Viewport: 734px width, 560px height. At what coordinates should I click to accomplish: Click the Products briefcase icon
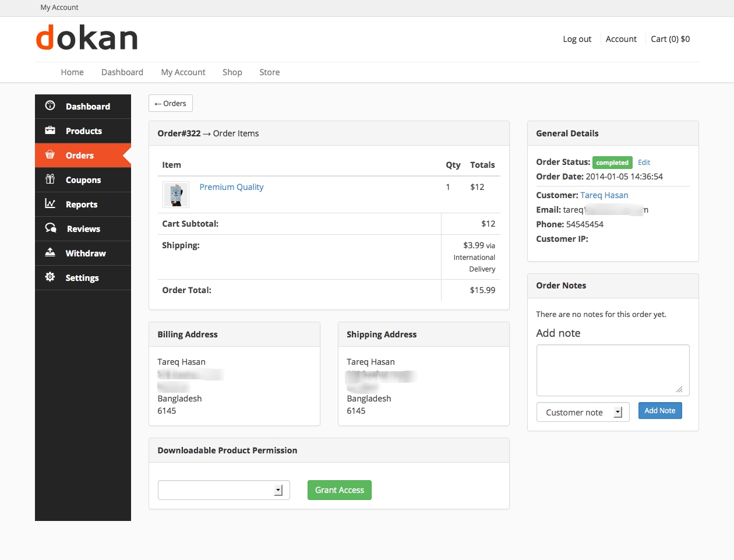pos(50,131)
